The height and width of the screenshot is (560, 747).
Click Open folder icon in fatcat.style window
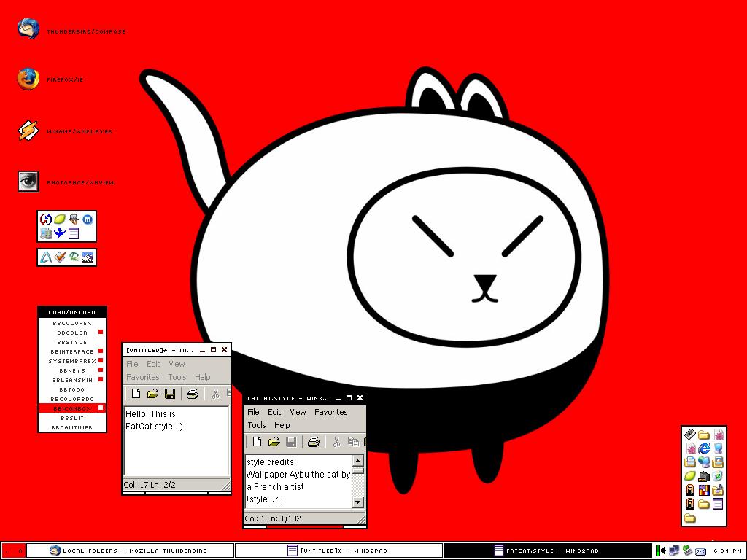[x=274, y=442]
